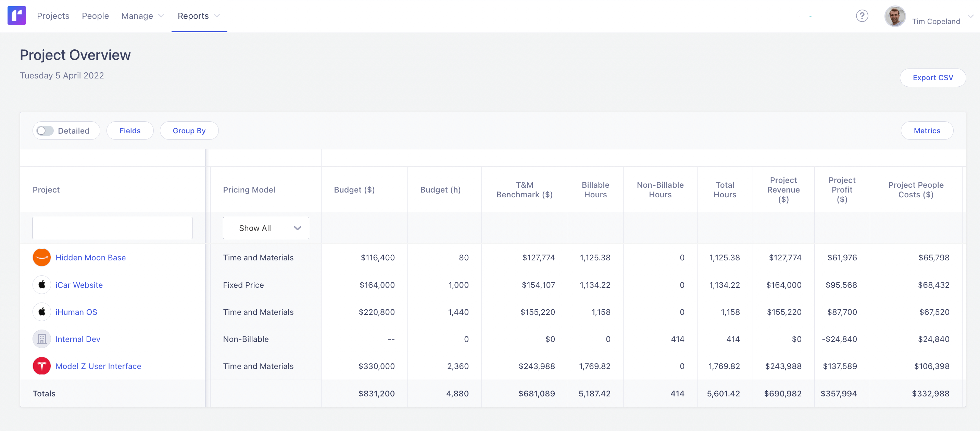Click the project filter input field

[x=112, y=228]
